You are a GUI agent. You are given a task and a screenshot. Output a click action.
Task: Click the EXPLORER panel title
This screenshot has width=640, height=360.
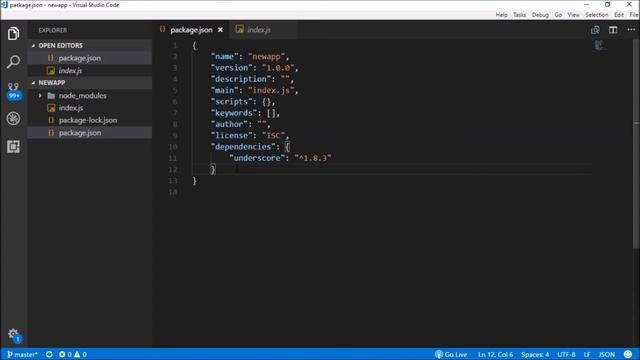53,30
